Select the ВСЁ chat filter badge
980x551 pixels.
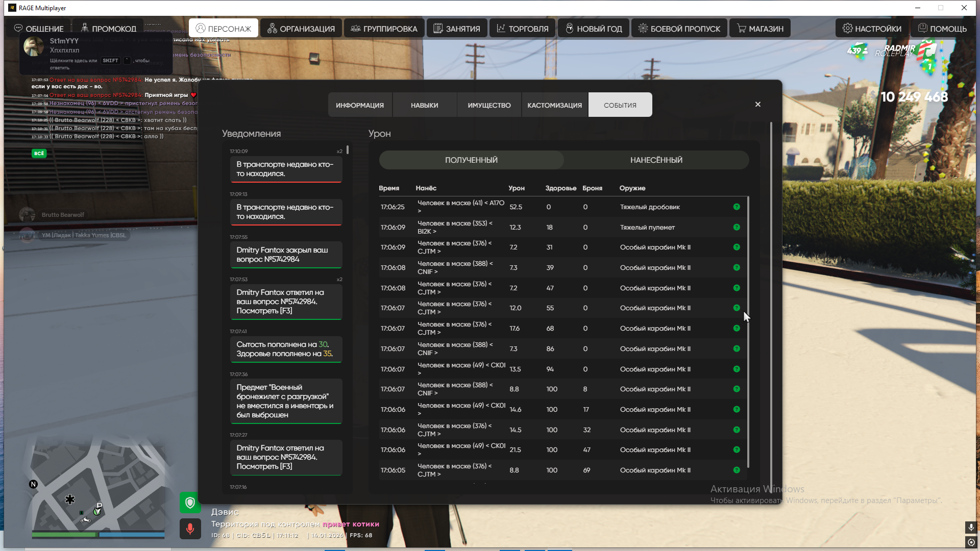pos(39,153)
